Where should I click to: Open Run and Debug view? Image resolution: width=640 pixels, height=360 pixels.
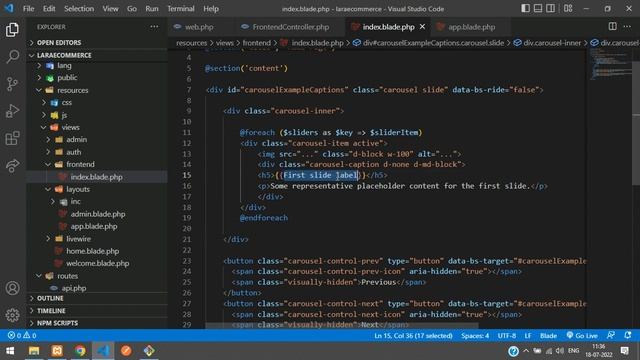point(12,111)
